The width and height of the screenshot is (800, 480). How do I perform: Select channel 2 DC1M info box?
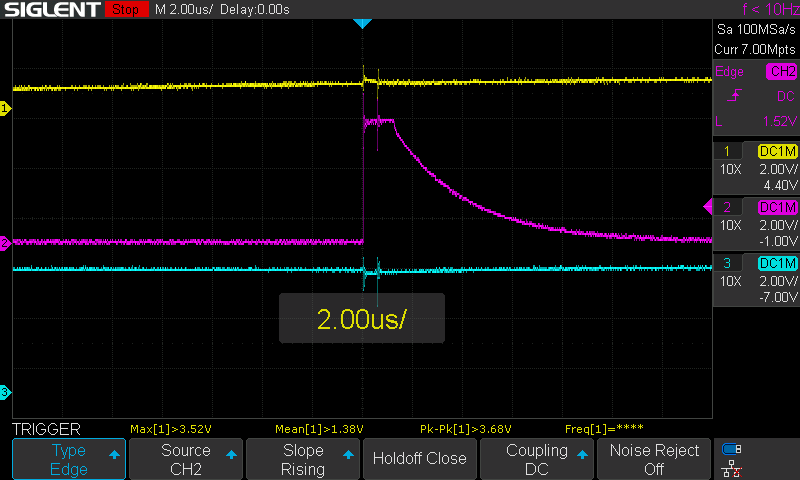tap(756, 224)
